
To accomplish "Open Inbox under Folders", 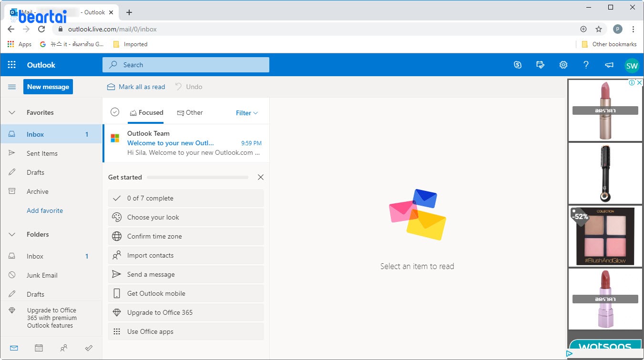I will coord(51,256).
